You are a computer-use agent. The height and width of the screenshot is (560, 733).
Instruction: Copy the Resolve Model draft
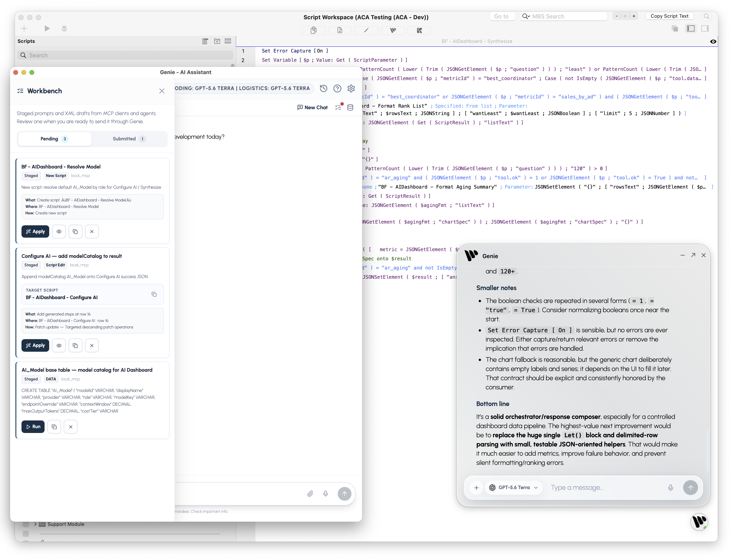click(75, 232)
